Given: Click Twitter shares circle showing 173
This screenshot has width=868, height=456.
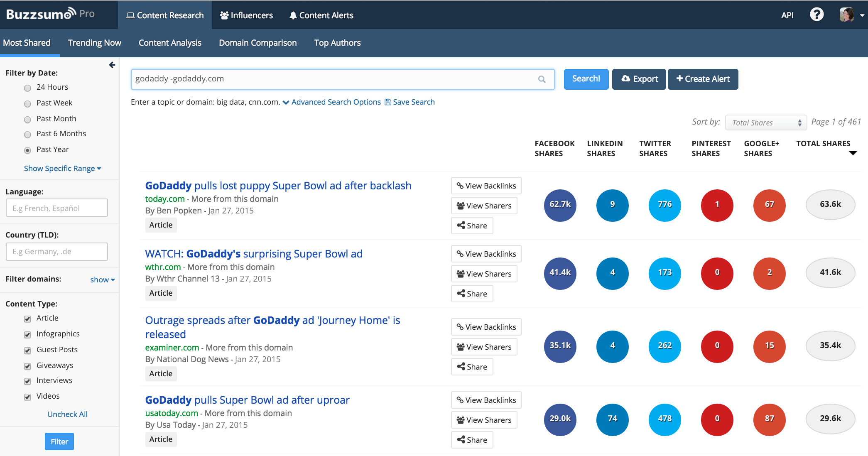Looking at the screenshot, I should tap(664, 273).
